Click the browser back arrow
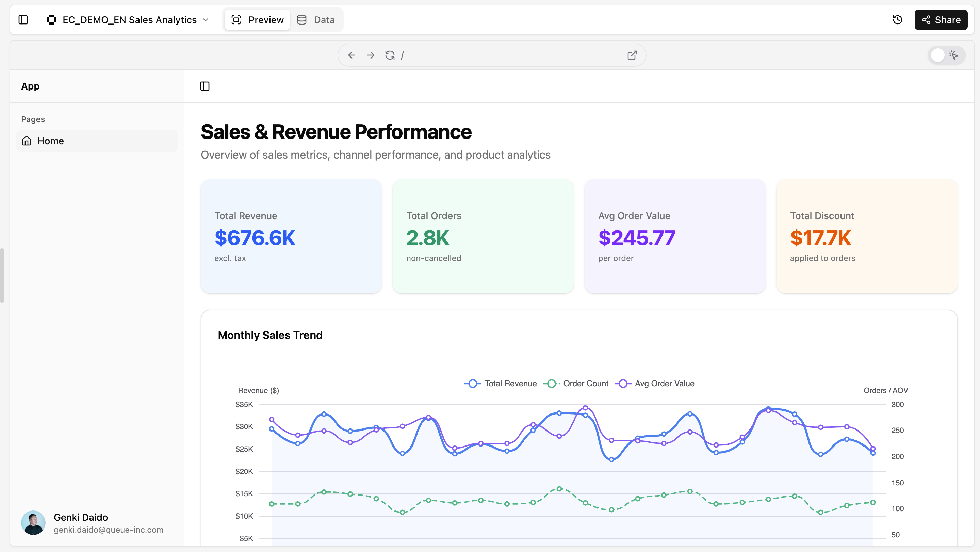 coord(352,55)
